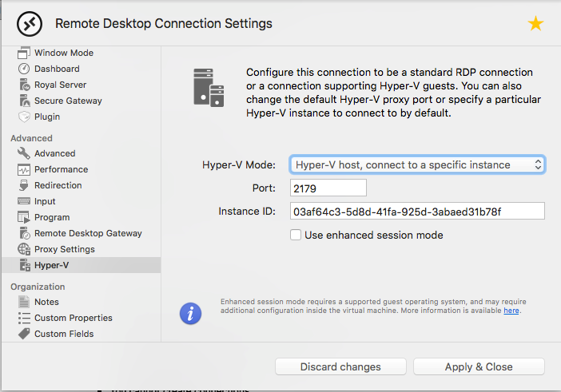Click the Proxy Settings globe icon

tap(24, 249)
